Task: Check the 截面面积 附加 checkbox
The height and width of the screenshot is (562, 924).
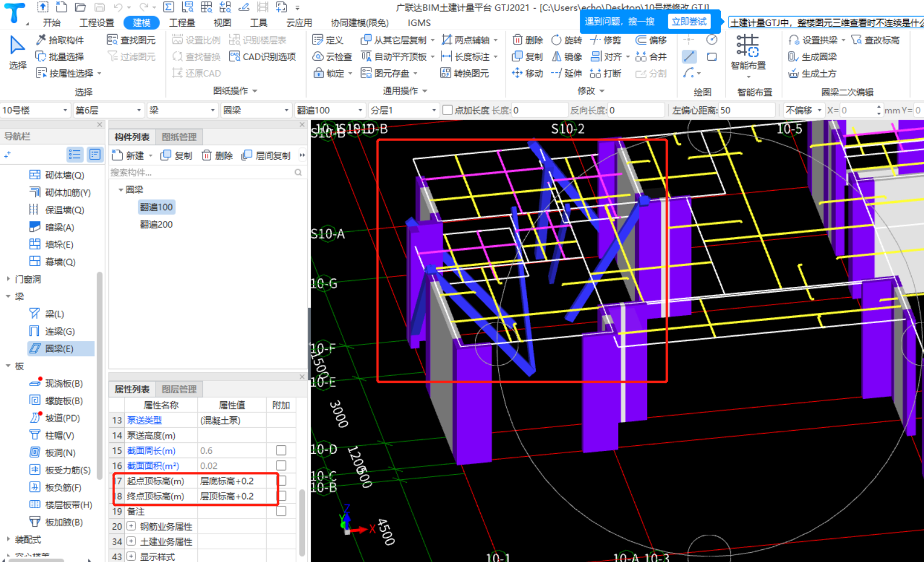Action: 281,465
